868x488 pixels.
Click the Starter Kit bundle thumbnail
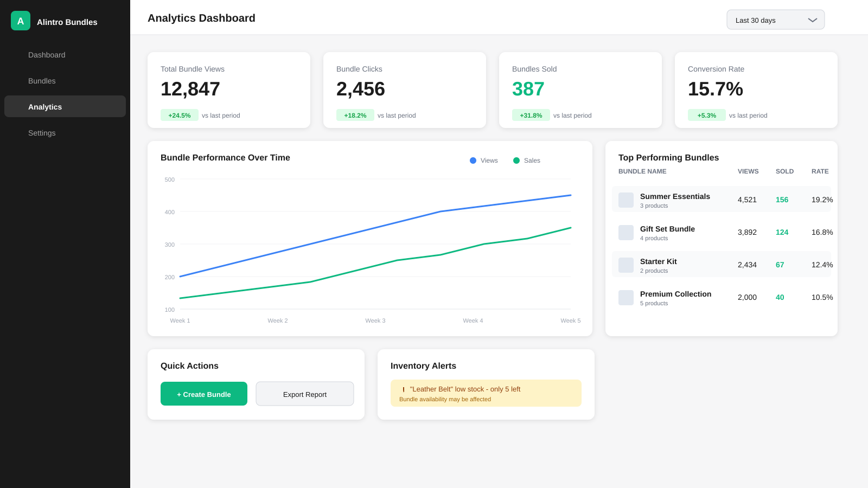click(x=626, y=265)
